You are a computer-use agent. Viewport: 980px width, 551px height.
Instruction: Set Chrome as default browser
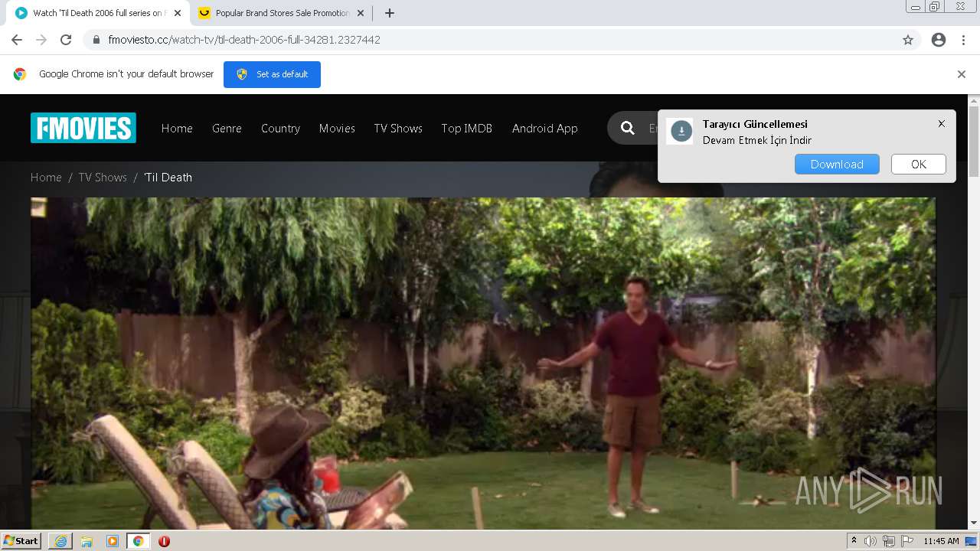tap(272, 74)
